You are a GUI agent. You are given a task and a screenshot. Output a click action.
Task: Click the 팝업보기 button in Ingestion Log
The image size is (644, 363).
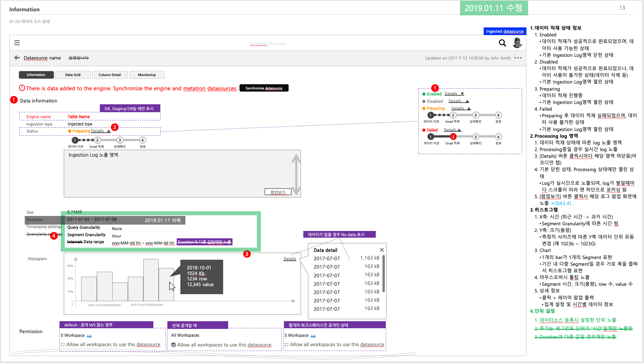coord(278,192)
